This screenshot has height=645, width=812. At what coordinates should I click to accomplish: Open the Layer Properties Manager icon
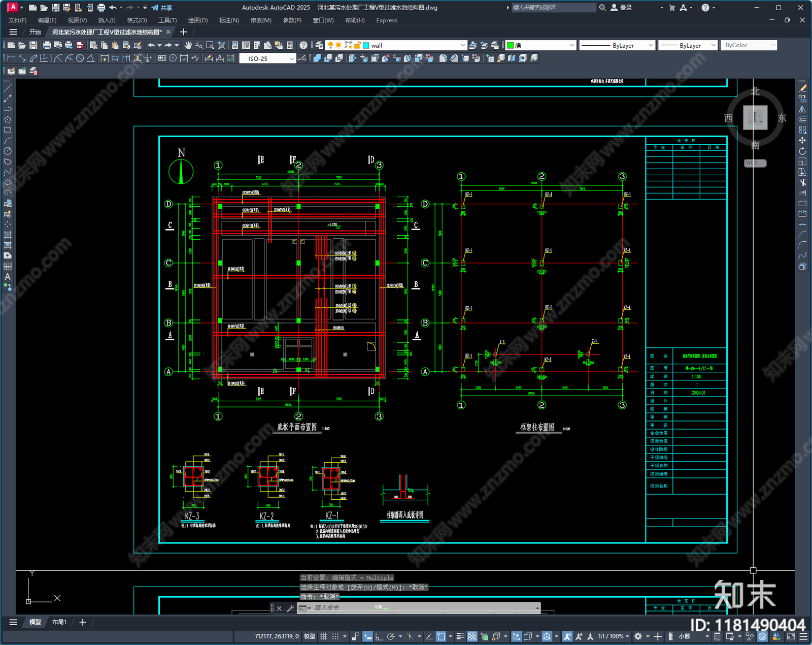[x=319, y=45]
